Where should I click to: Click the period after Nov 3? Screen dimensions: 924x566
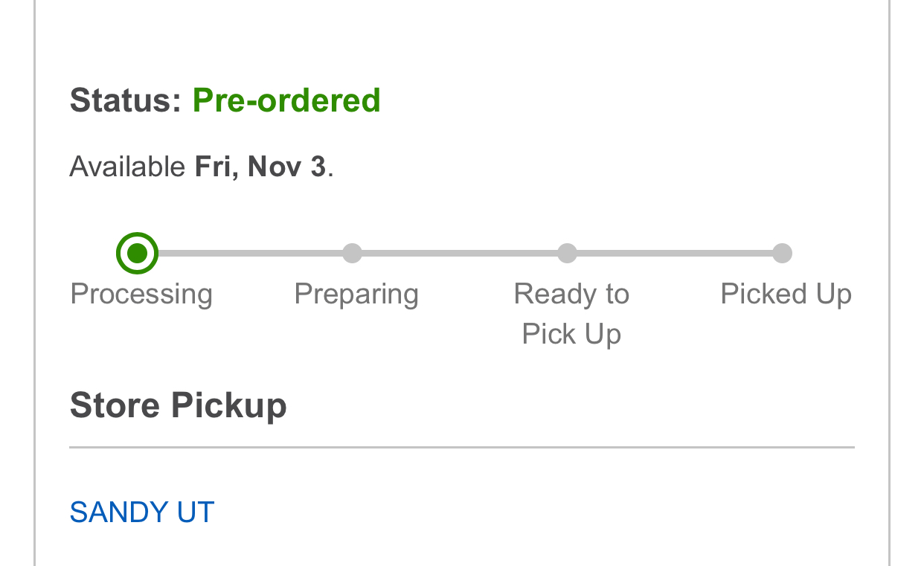coord(330,171)
